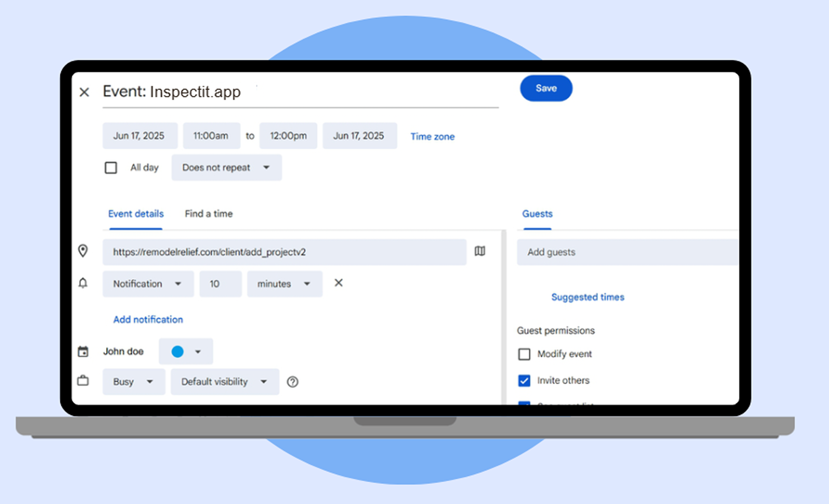The width and height of the screenshot is (829, 504).
Task: Remove the 10 minutes notification
Action: [x=338, y=283]
